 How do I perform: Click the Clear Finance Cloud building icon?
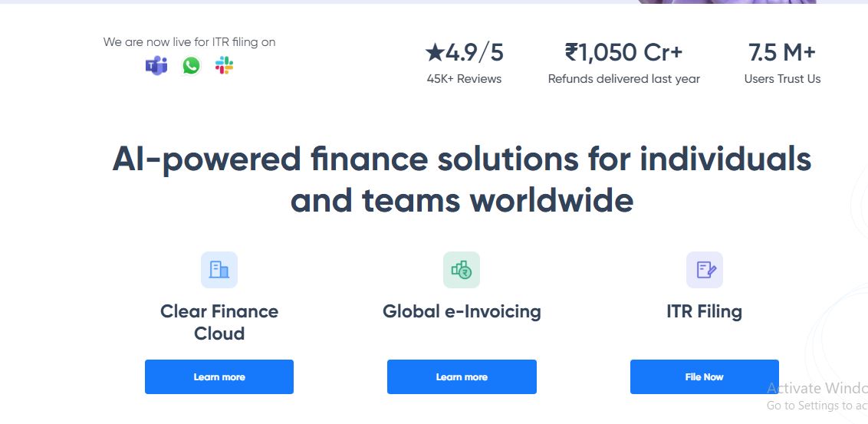click(x=219, y=270)
